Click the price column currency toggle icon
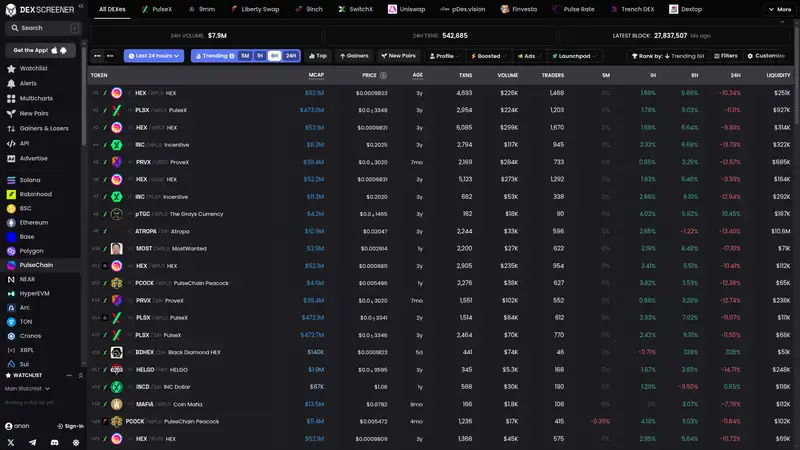 (x=383, y=76)
